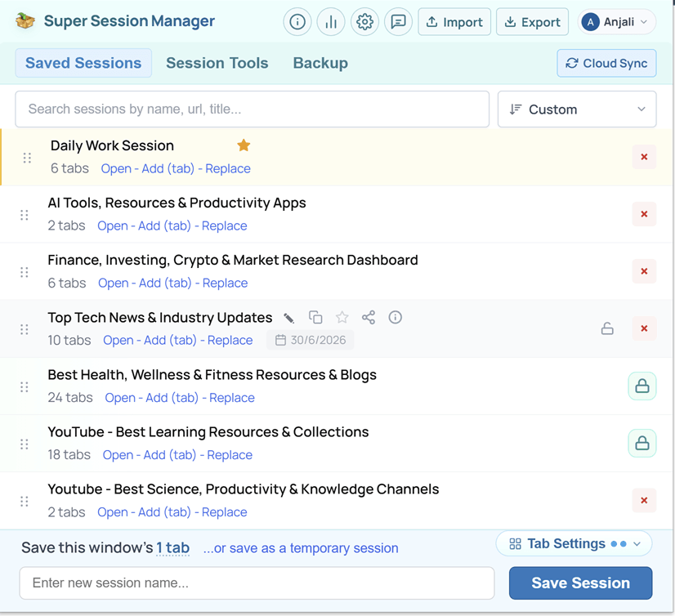Screen dimensions: 675x616
Task: Share the Top Tech News session
Action: tap(369, 318)
